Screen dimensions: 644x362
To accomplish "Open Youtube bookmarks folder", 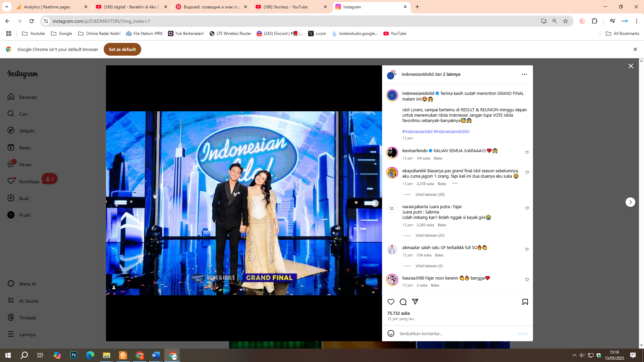I will pyautogui.click(x=33, y=34).
